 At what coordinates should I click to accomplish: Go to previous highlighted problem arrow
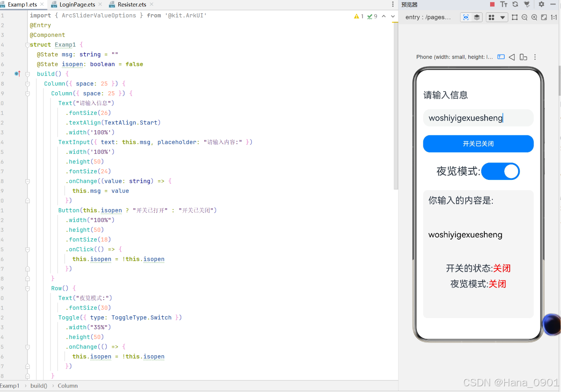(x=384, y=16)
